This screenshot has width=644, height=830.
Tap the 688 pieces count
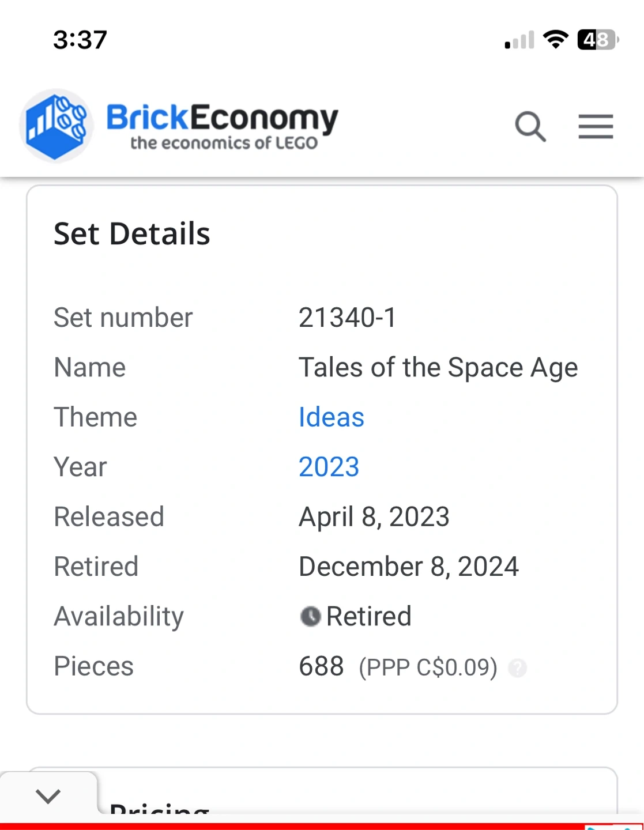click(321, 666)
